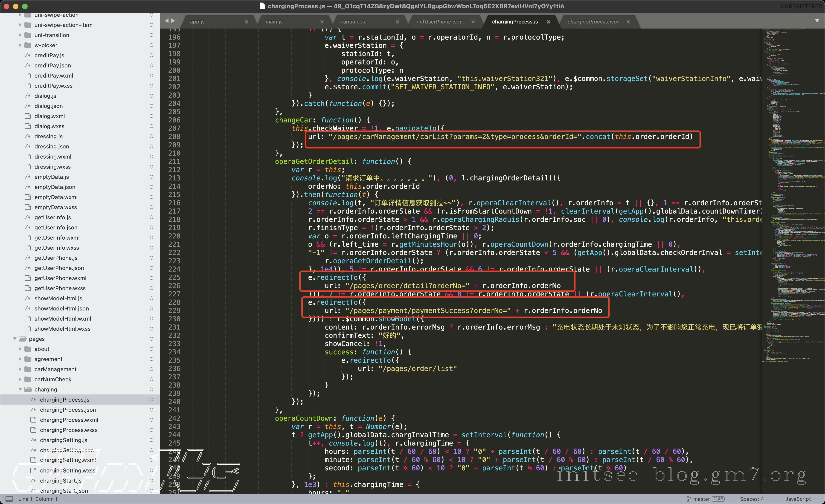Image resolution: width=825 pixels, height=504 pixels.
Task: Change the JavaScript syntax selector
Action: 798,499
